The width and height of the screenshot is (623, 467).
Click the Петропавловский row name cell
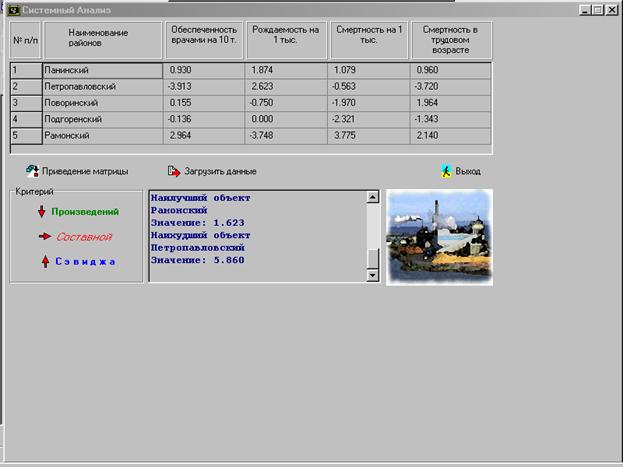point(100,87)
